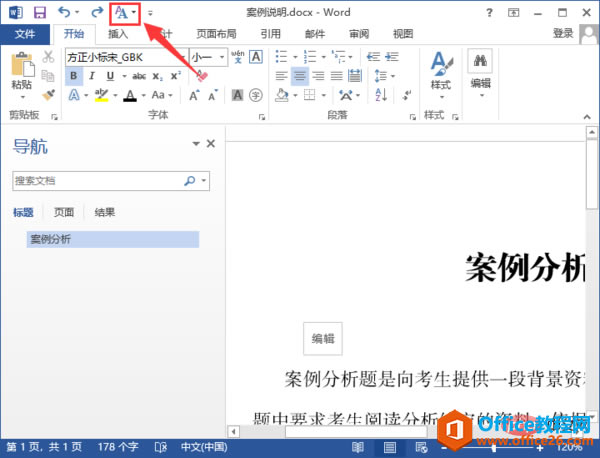Expand numbered list style dropdown
This screenshot has width=600, height=458.
[x=323, y=57]
